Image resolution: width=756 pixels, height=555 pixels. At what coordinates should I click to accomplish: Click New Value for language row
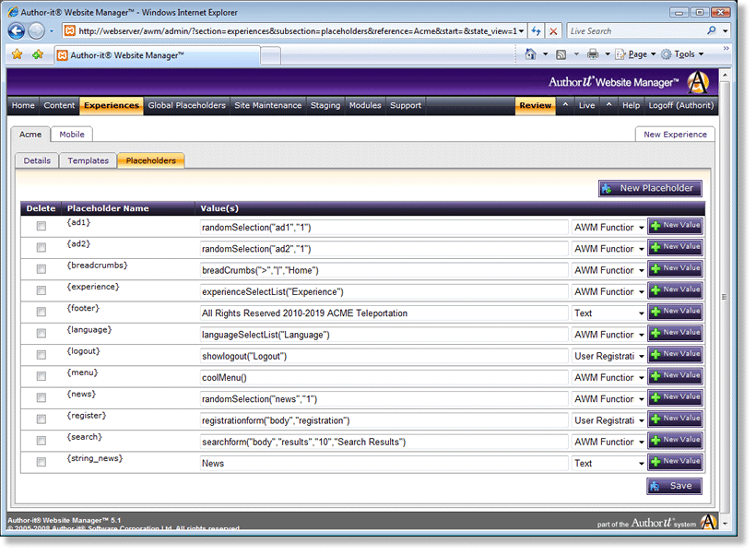675,333
